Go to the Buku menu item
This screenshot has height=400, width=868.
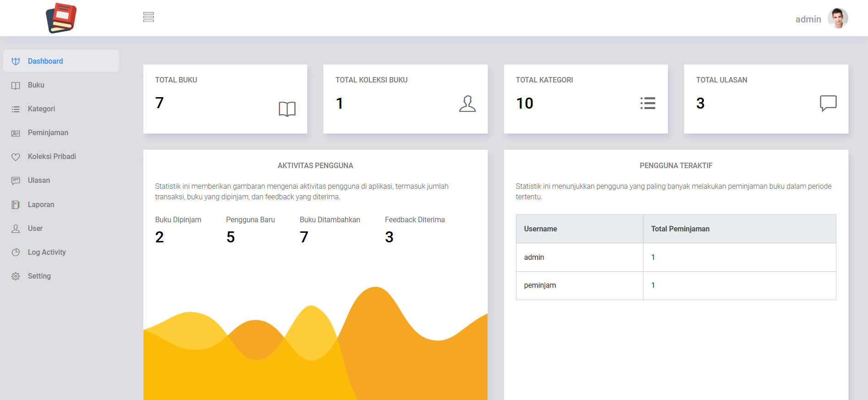point(36,85)
